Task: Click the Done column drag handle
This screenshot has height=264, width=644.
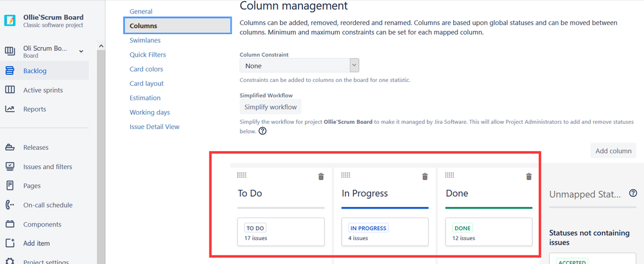Action: (x=450, y=175)
